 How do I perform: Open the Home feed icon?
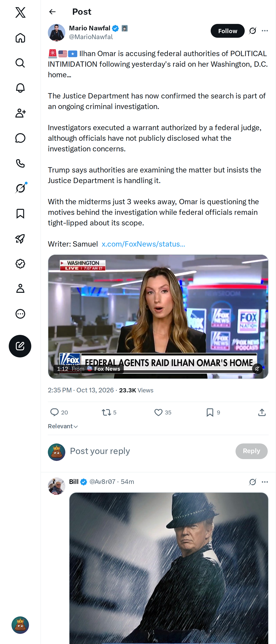20,38
